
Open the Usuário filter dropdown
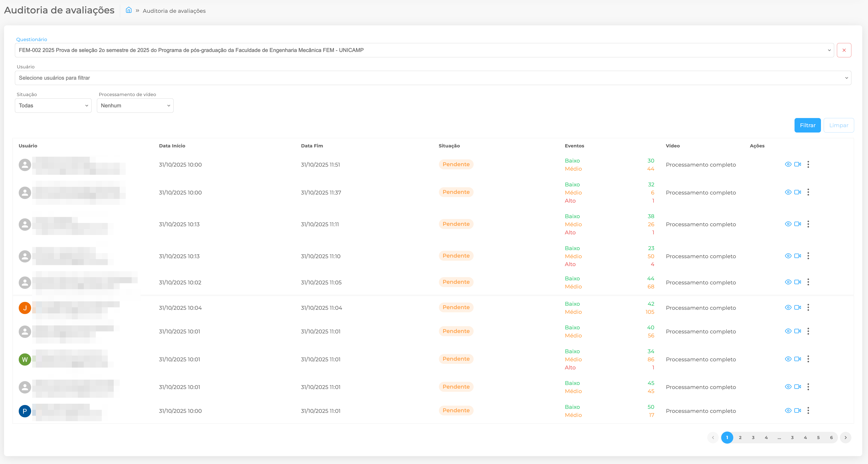(433, 78)
